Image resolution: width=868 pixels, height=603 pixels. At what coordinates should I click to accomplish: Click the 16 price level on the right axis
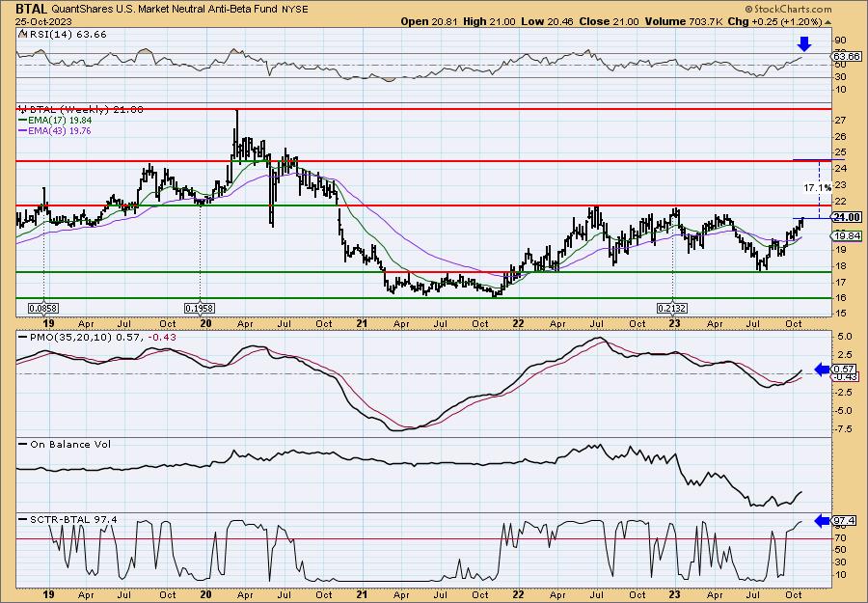click(x=841, y=298)
